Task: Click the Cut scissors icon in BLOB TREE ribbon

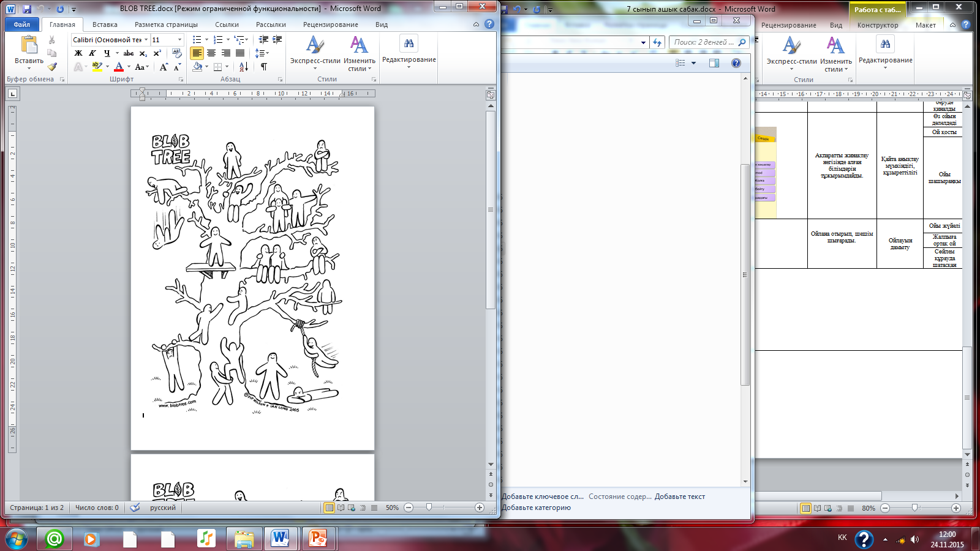Action: [52, 40]
